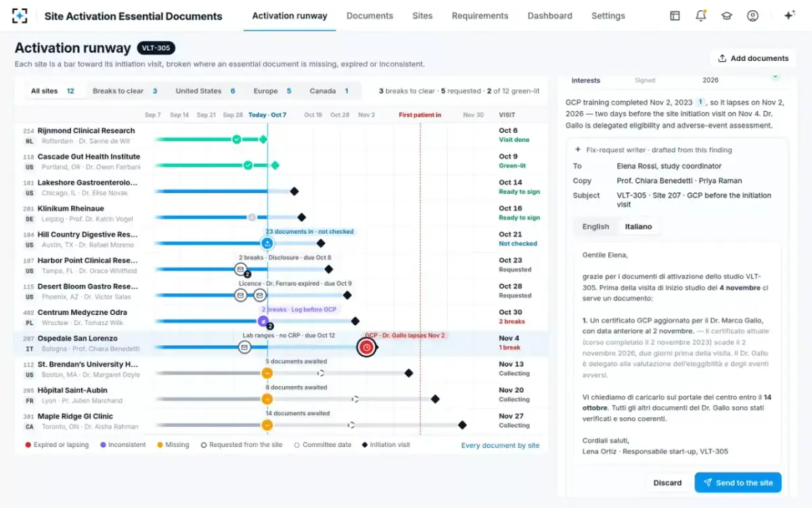
Task: Open the Settings tab
Action: (x=608, y=16)
